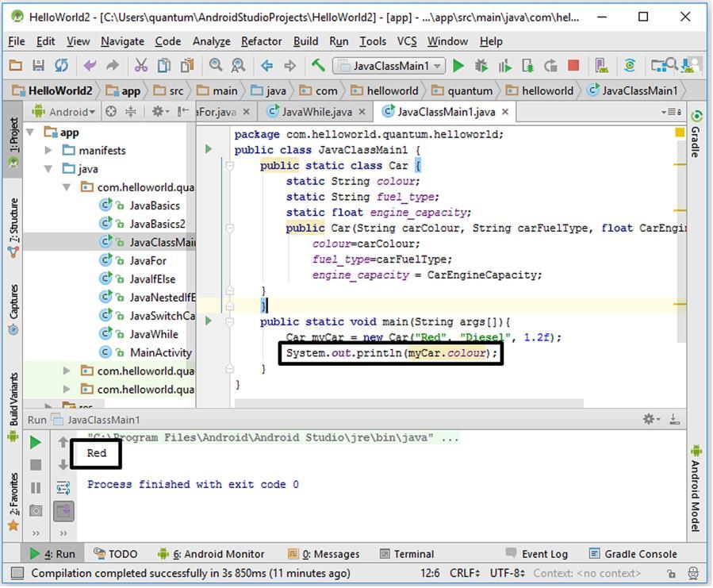This screenshot has width=713, height=588.
Task: Navigate forward with the right arrow icon
Action: tap(289, 66)
